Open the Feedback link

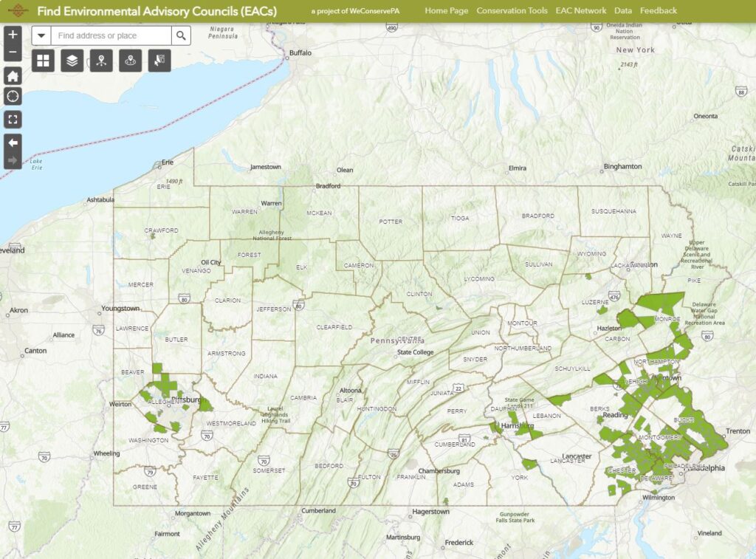pyautogui.click(x=659, y=10)
